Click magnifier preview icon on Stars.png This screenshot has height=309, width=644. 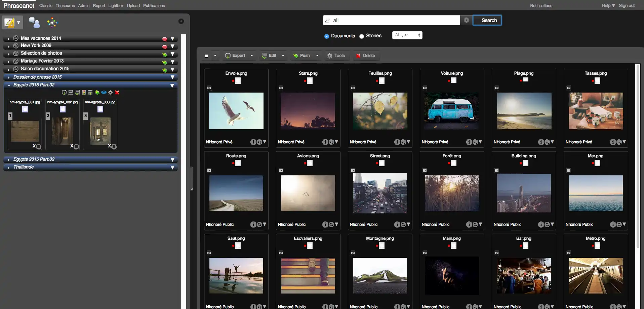pos(331,142)
